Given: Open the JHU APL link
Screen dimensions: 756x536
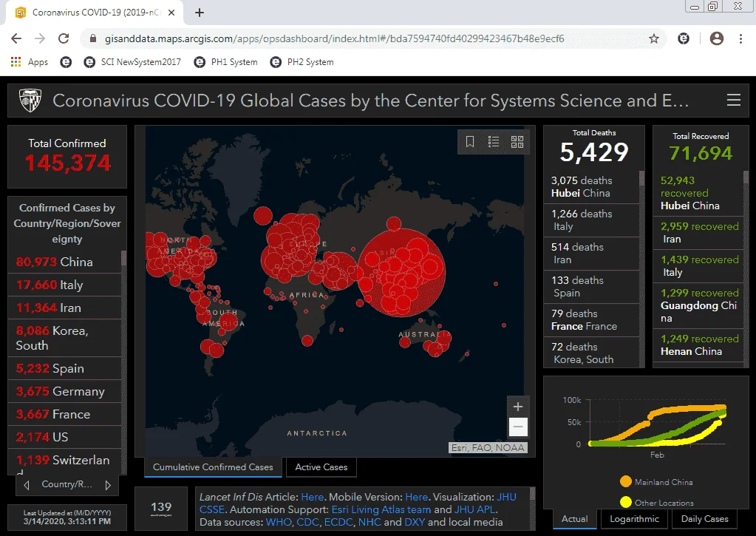Looking at the screenshot, I should (474, 509).
